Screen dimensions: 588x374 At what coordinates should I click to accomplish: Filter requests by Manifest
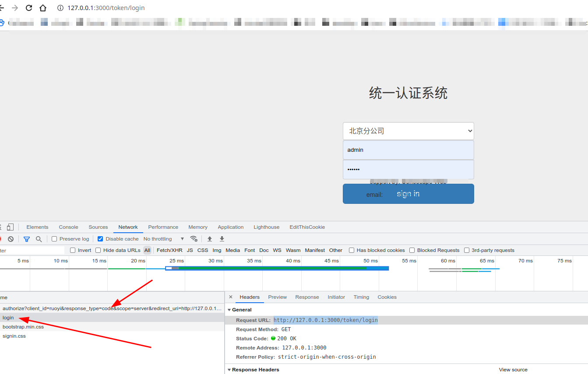315,250
